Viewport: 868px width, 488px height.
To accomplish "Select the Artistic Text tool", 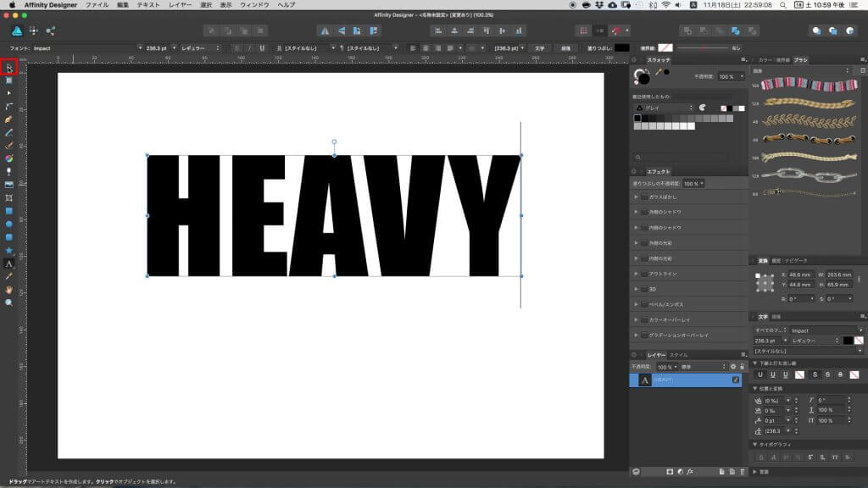I will [x=8, y=264].
